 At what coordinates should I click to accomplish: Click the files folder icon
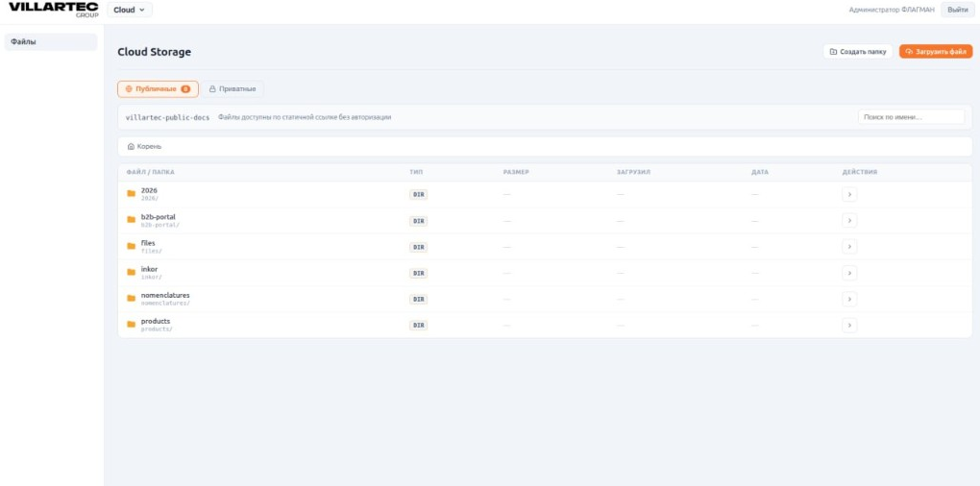click(x=132, y=246)
